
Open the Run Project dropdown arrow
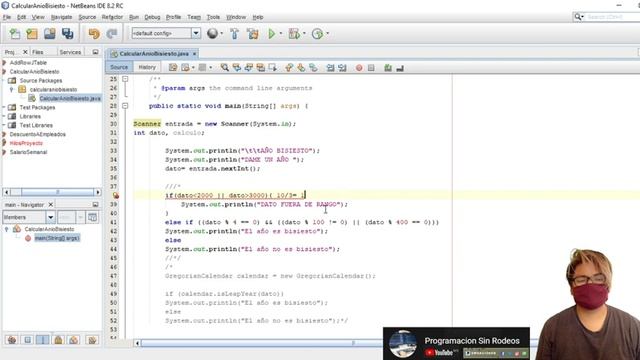(281, 33)
